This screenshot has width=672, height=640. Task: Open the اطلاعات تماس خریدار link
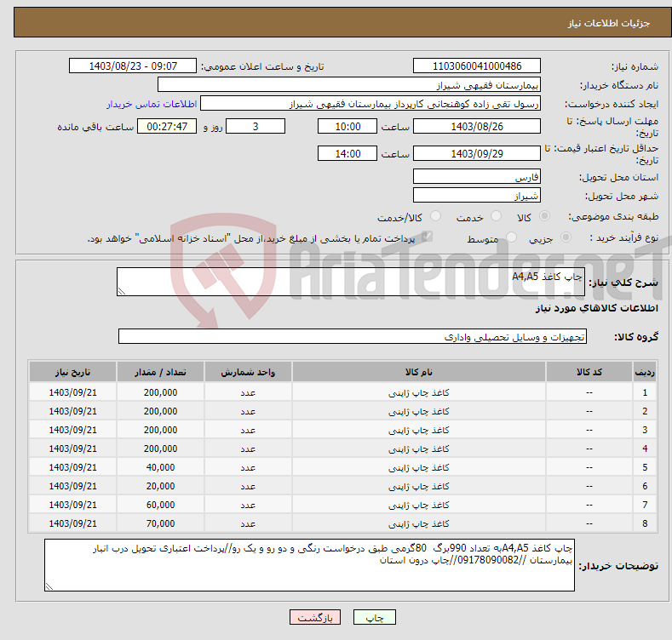152,104
